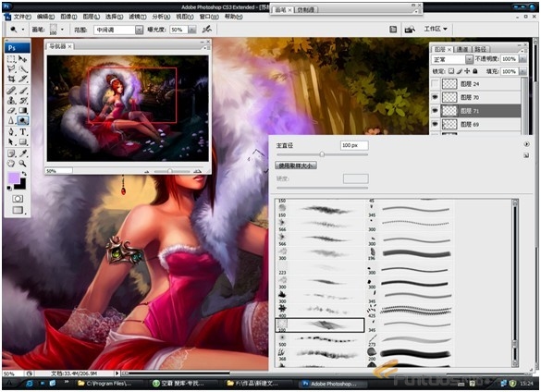Select the Brush tool in toolbox
The image size is (541, 392).
[23, 91]
